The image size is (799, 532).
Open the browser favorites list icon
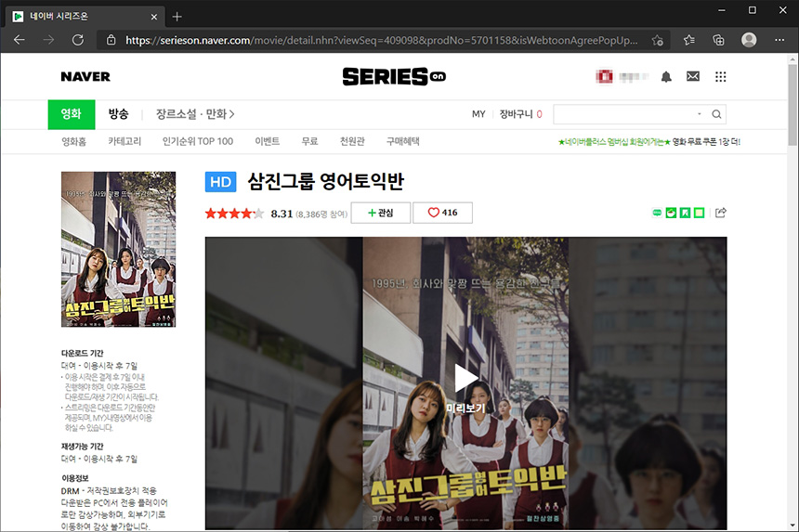click(x=689, y=40)
